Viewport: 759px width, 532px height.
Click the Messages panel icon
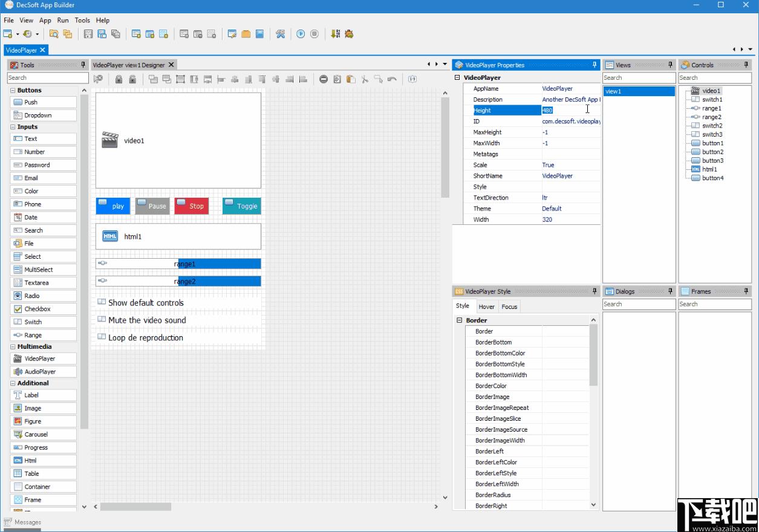pos(8,522)
